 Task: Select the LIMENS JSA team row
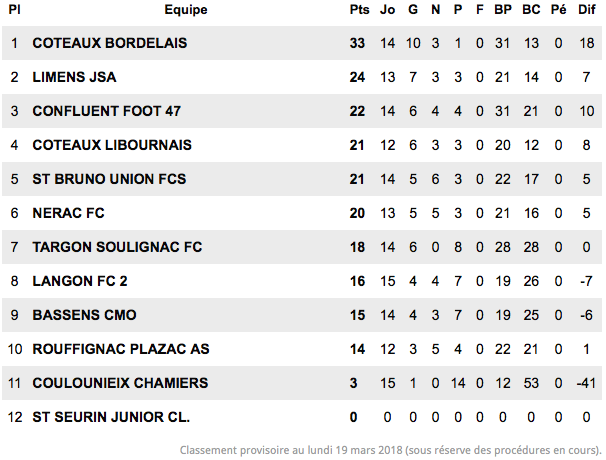[302, 77]
